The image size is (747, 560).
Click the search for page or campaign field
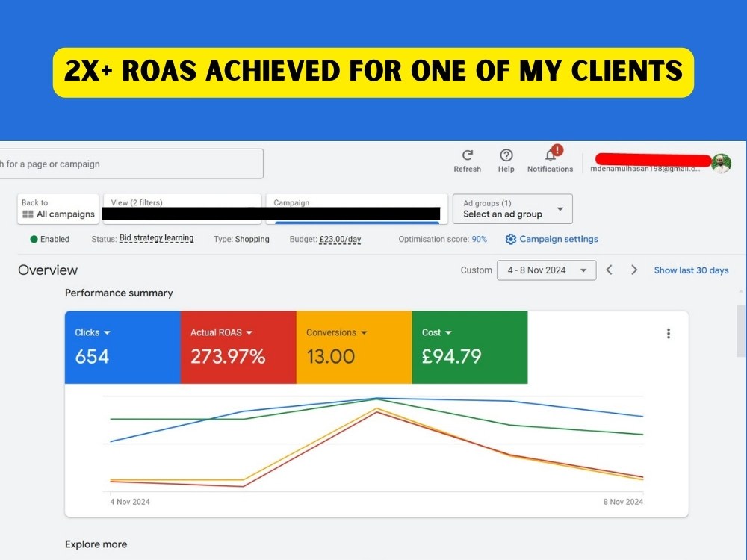[131, 164]
